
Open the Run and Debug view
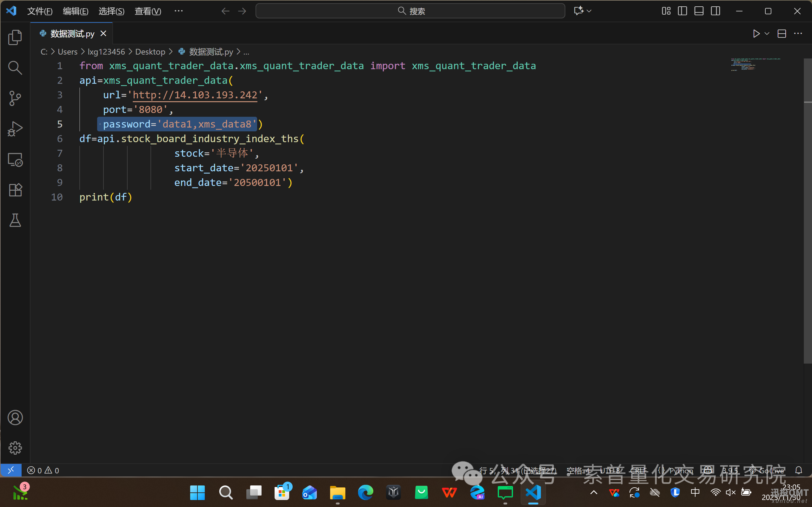click(x=15, y=129)
